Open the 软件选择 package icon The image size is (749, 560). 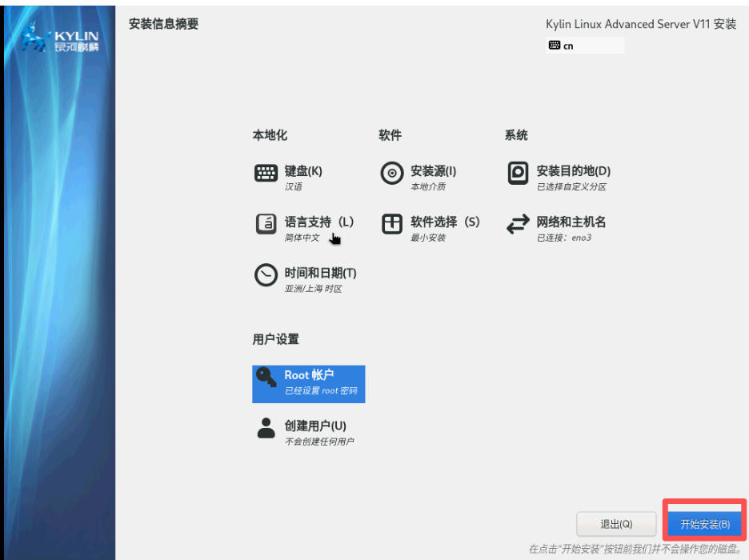click(391, 225)
